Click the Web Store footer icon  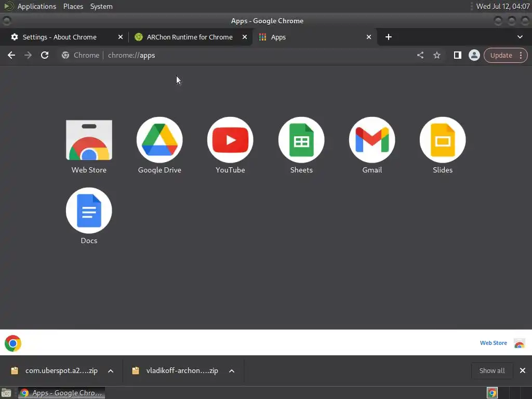click(x=520, y=343)
